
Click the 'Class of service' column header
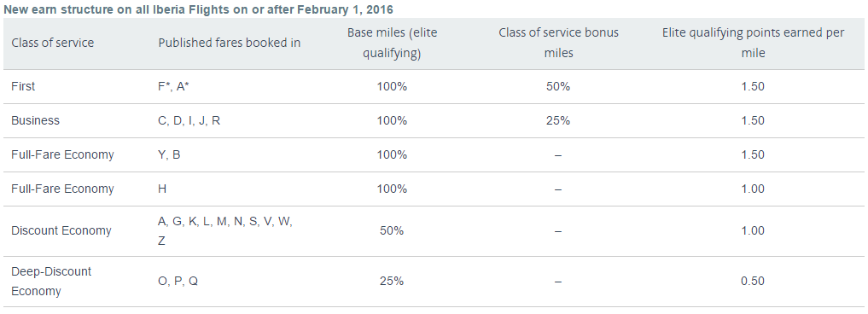coord(53,43)
